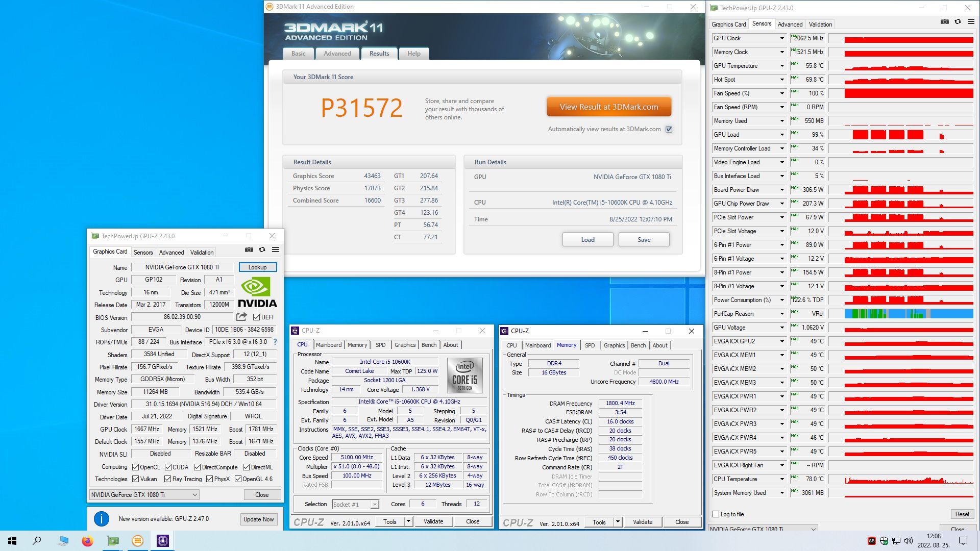Enable Log to file checkbox

pyautogui.click(x=716, y=514)
